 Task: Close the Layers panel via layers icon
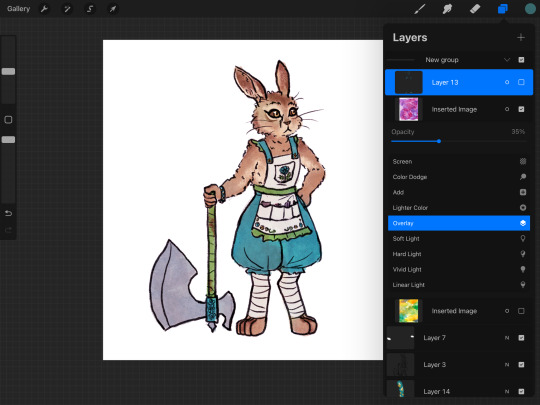tap(503, 9)
